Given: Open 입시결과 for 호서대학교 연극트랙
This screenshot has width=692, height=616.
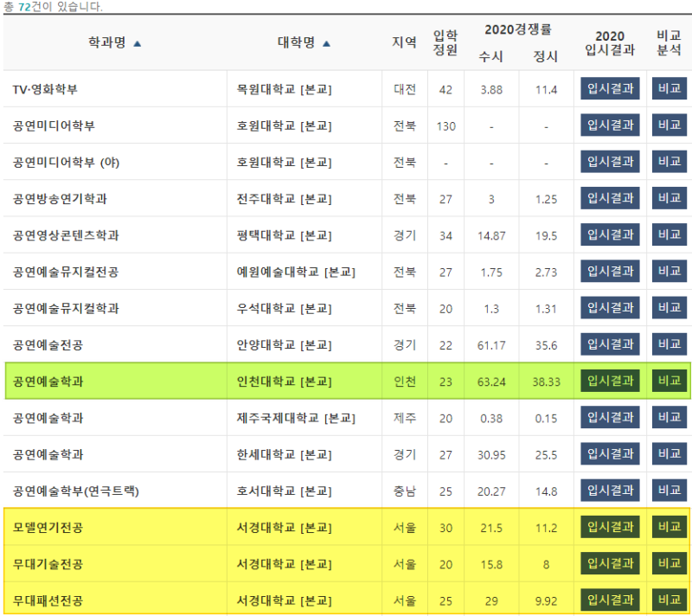Looking at the screenshot, I should [x=610, y=491].
